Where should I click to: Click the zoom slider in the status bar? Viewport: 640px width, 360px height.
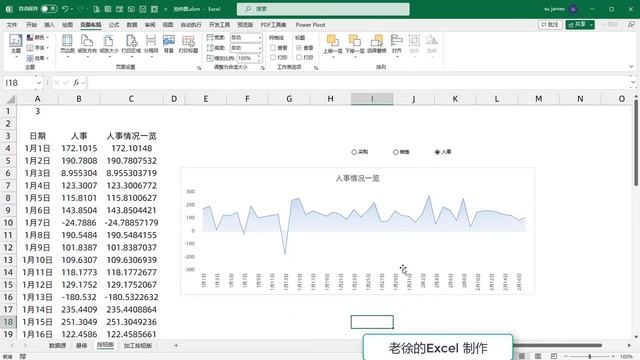pos(590,356)
